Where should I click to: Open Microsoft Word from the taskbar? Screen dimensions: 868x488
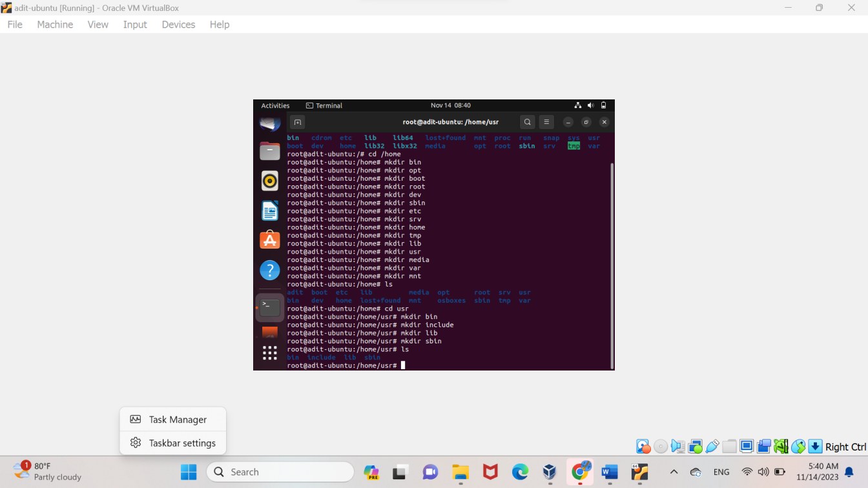610,473
